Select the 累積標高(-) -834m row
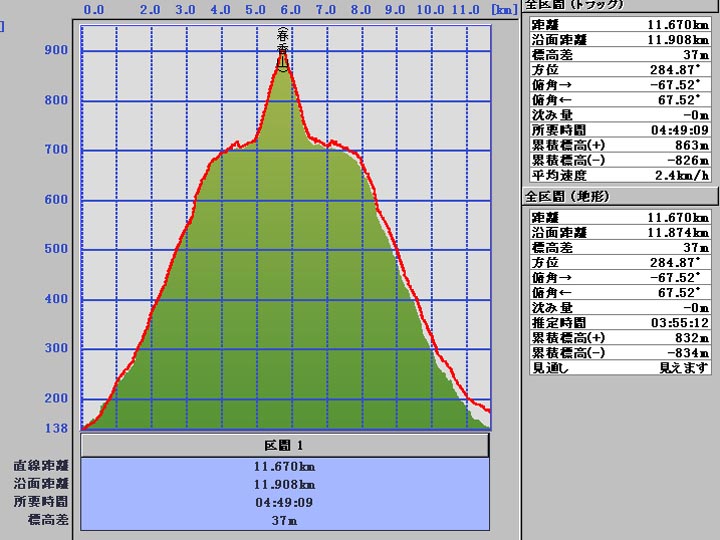The height and width of the screenshot is (540, 720). coord(618,353)
